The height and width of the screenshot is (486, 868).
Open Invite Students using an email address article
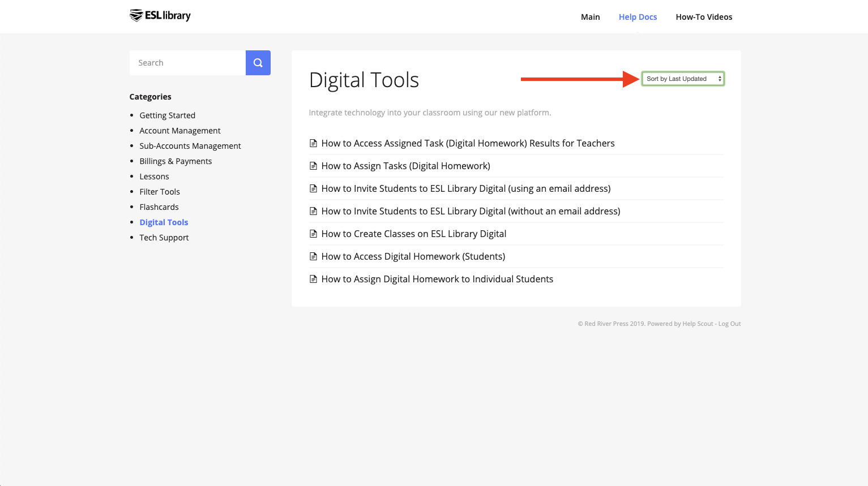pyautogui.click(x=466, y=188)
